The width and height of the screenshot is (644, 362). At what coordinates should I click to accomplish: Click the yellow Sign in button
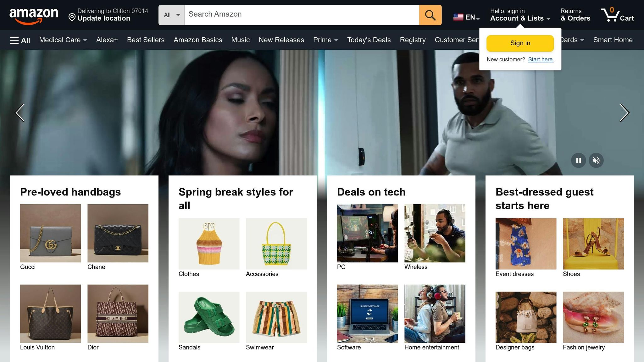point(520,43)
